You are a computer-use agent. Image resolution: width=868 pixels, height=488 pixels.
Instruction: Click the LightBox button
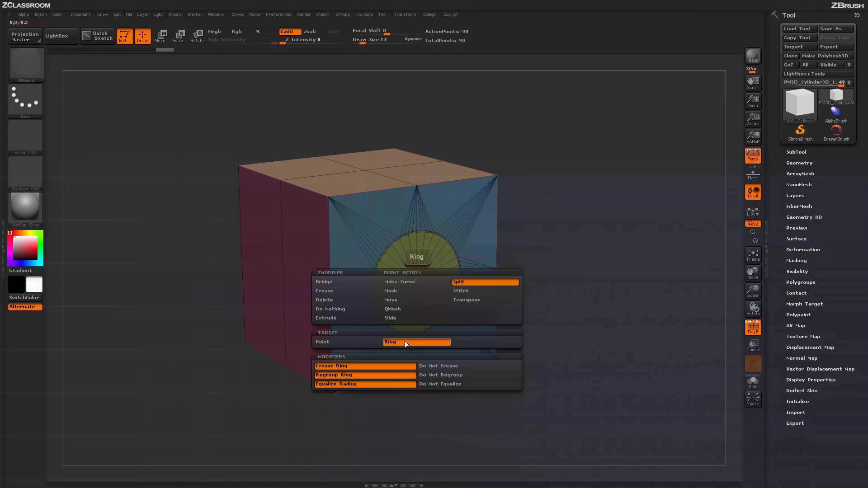[x=61, y=36]
